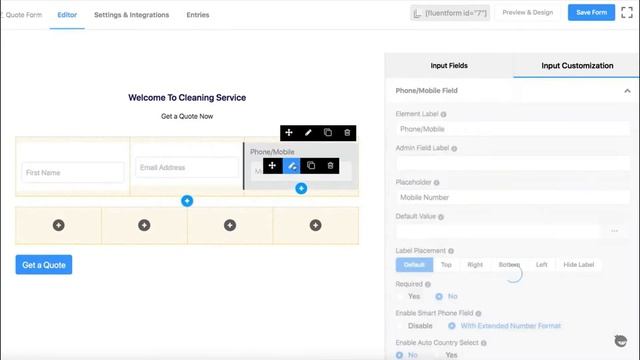
Task: Click the trash icon in the container toolbar
Action: click(347, 133)
